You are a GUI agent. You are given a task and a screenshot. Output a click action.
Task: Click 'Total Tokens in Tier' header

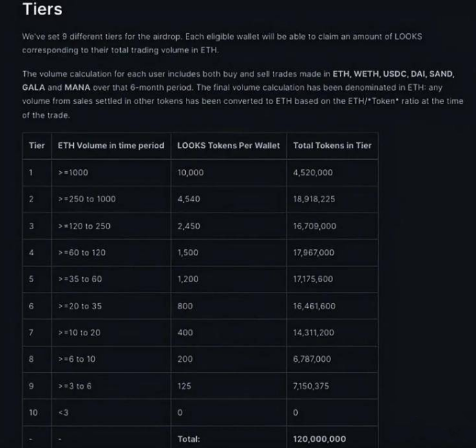click(x=332, y=146)
